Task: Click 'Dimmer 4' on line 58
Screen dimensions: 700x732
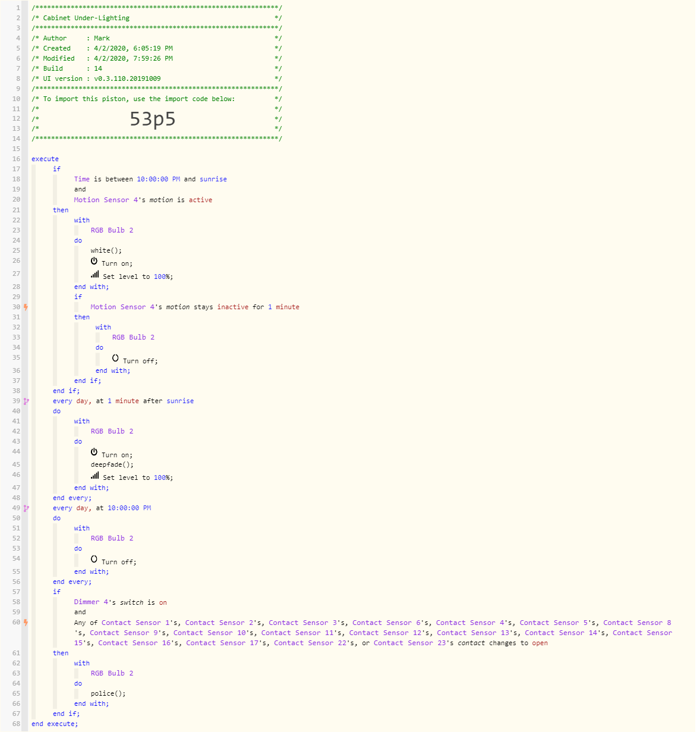Action: pos(91,602)
